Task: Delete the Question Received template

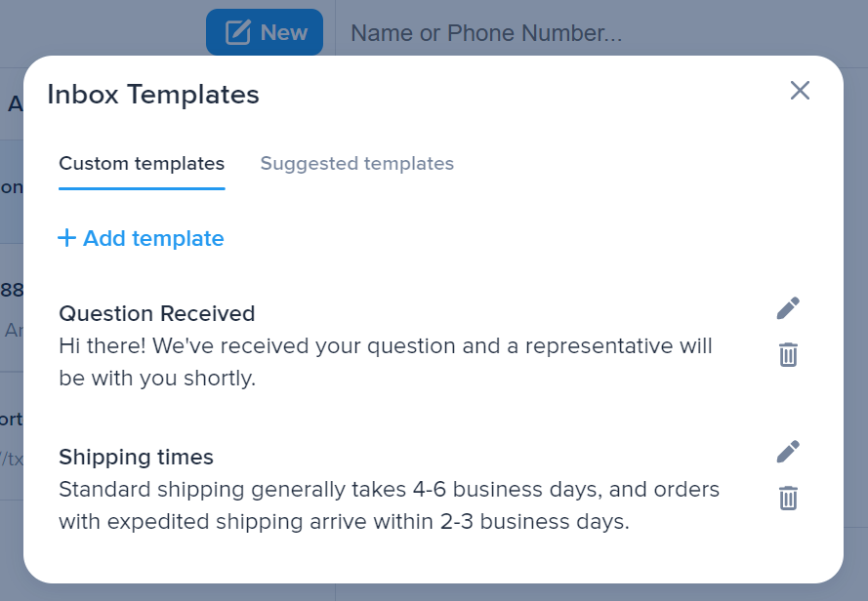Action: [787, 354]
